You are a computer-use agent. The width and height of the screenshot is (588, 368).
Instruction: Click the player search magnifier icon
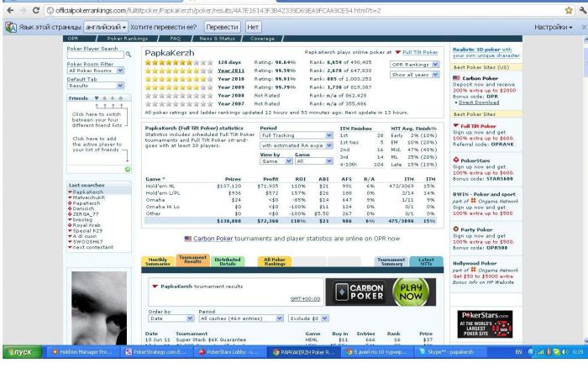pyautogui.click(x=129, y=55)
